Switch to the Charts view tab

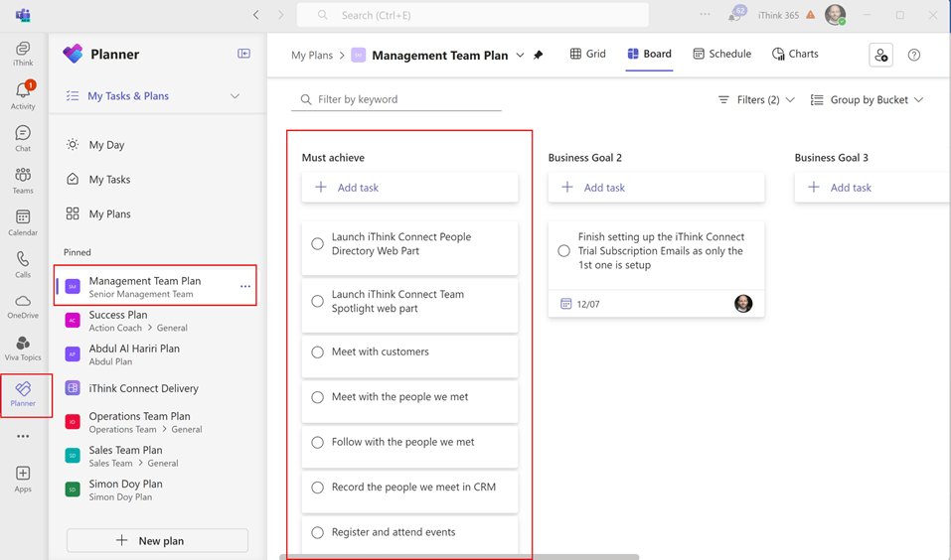[x=795, y=55]
